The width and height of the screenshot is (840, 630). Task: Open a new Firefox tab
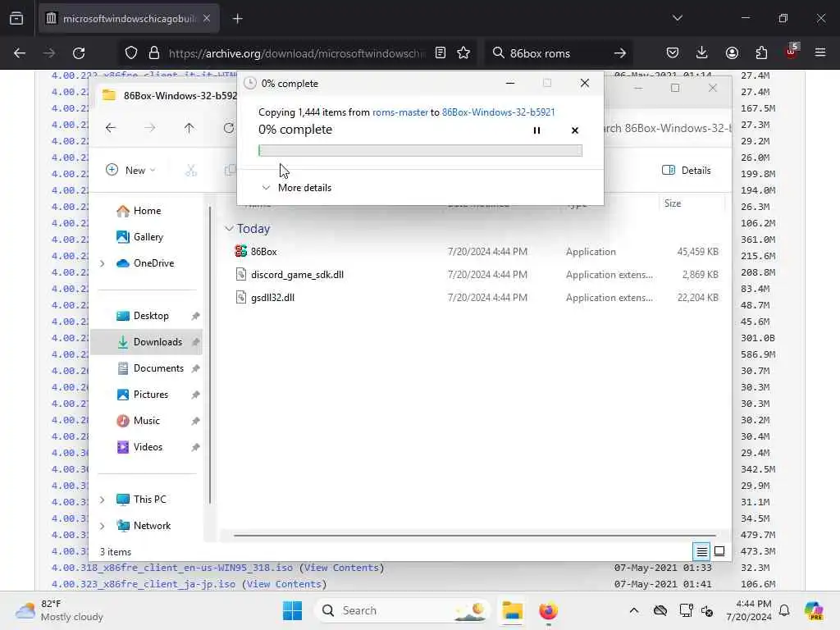238,19
